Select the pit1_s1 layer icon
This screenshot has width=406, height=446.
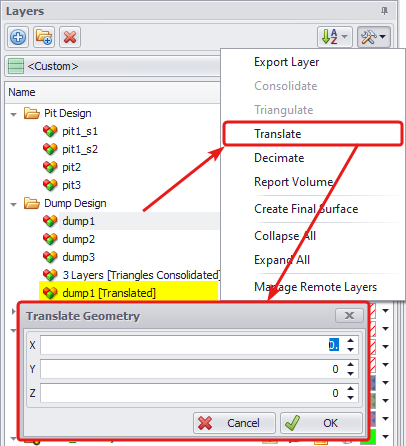point(50,131)
